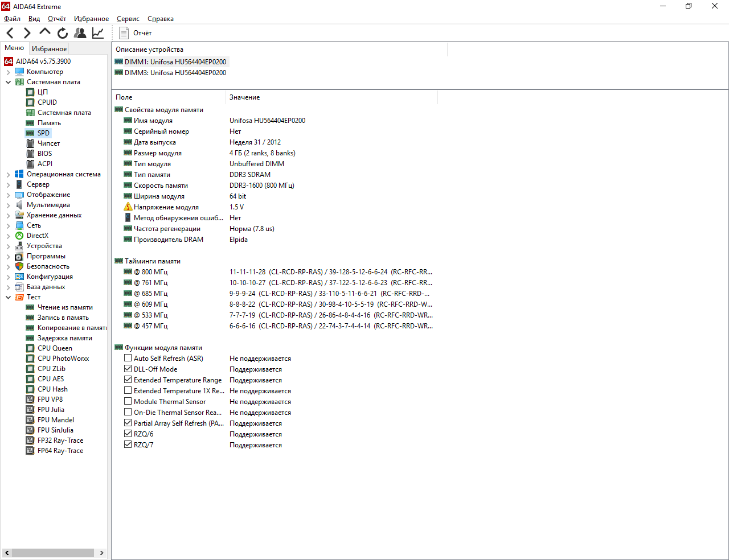
Task: Toggle Extended Temperature 1X Refresh checkbox
Action: point(128,391)
